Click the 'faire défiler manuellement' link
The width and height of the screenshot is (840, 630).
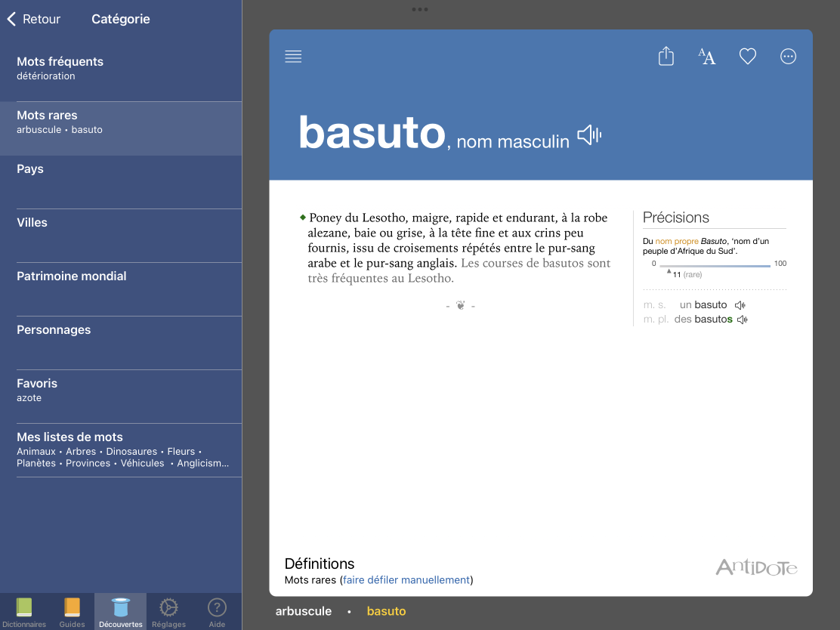tap(406, 580)
